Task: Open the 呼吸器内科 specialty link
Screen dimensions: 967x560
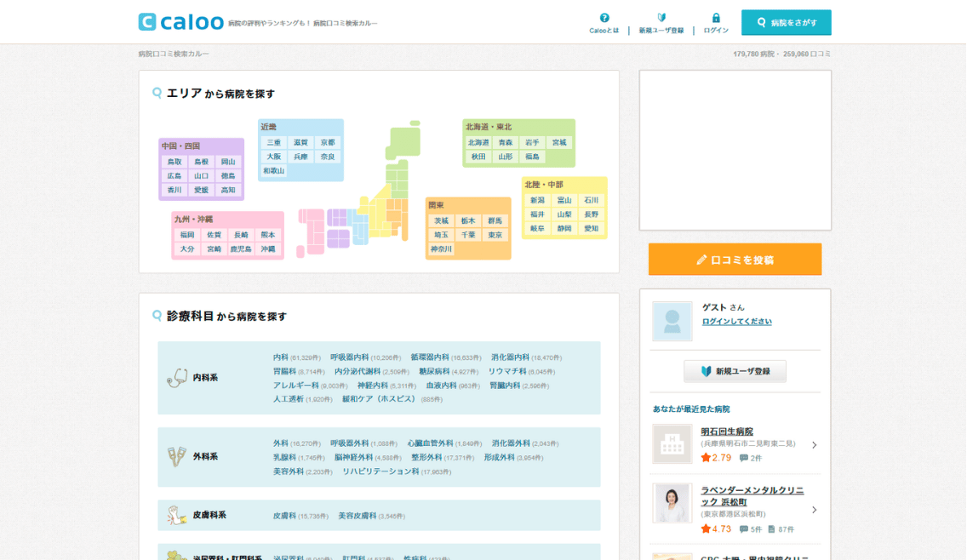Action: [x=349, y=357]
